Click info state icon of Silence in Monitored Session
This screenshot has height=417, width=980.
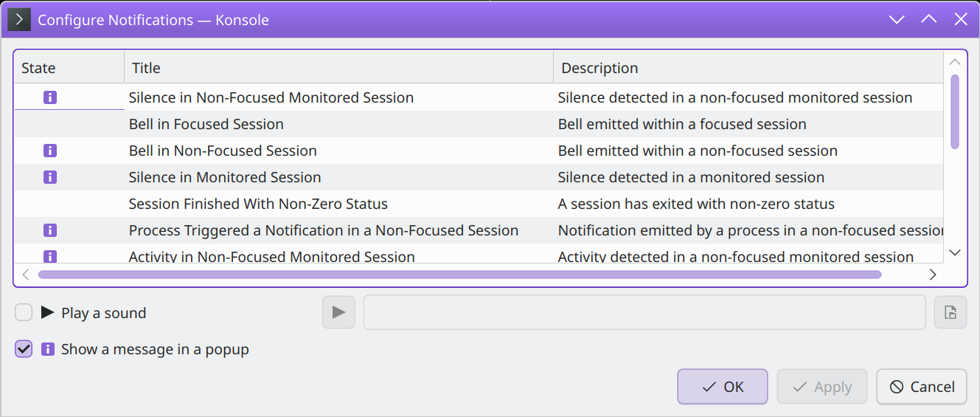pos(50,177)
